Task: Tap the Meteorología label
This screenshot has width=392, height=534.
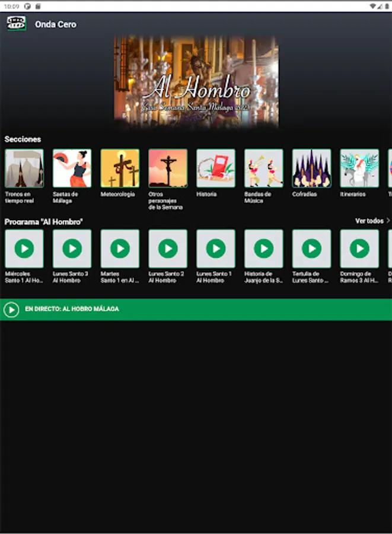Action: (x=118, y=194)
